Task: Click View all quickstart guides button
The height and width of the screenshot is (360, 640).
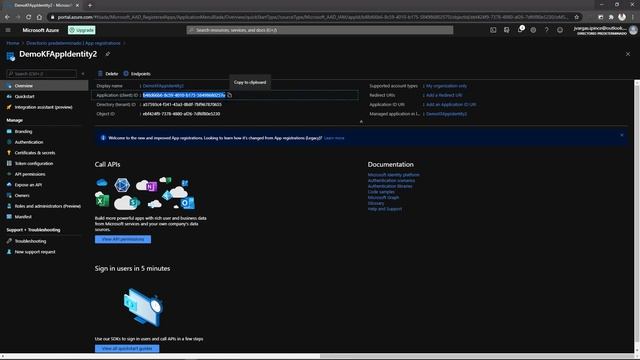Action: click(127, 348)
